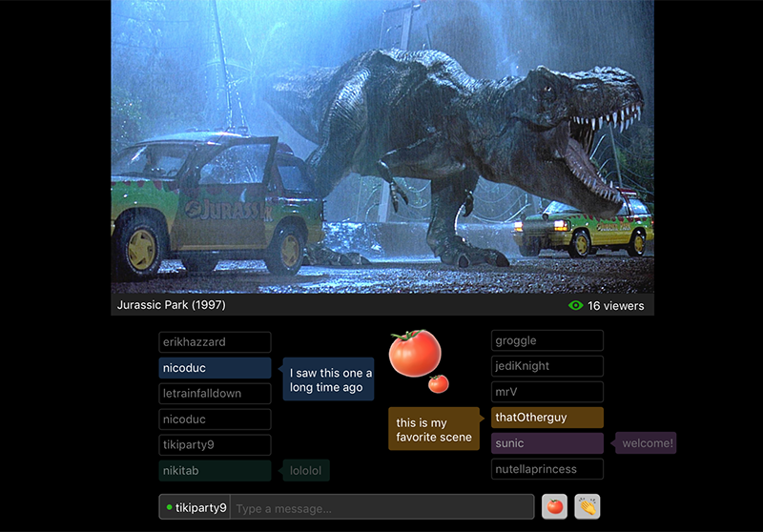Select user nikitab in viewer list

(x=215, y=471)
